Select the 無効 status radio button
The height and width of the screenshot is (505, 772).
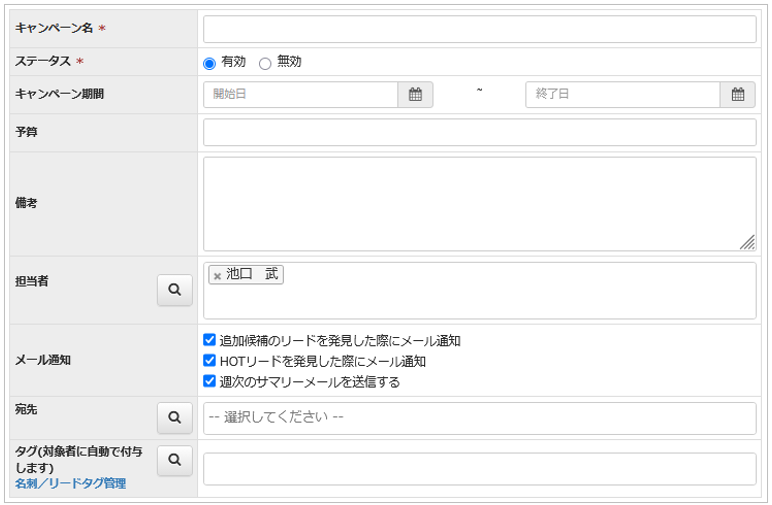(x=265, y=63)
